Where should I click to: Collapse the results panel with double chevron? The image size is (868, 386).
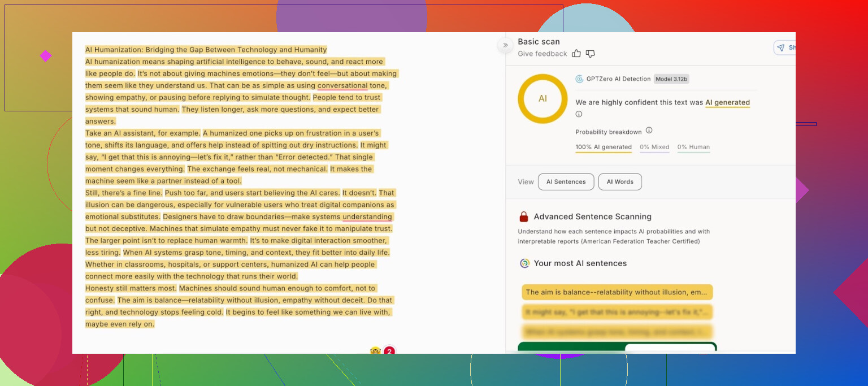click(505, 46)
